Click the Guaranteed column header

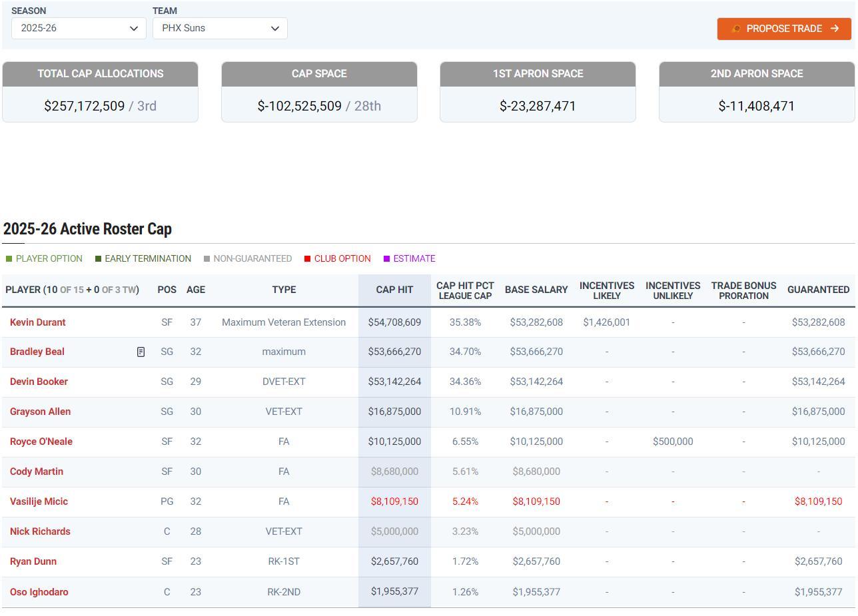point(818,290)
